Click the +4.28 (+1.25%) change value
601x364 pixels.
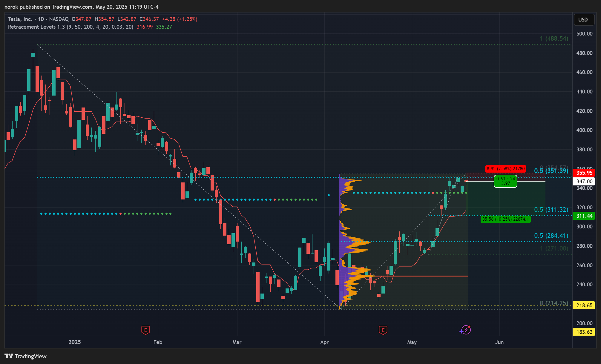[180, 19]
